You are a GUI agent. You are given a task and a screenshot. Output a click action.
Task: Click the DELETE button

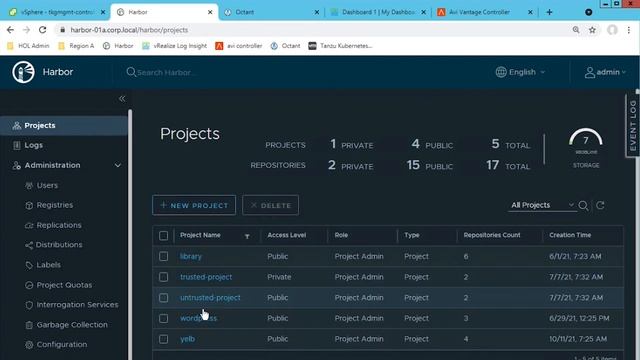(x=270, y=205)
